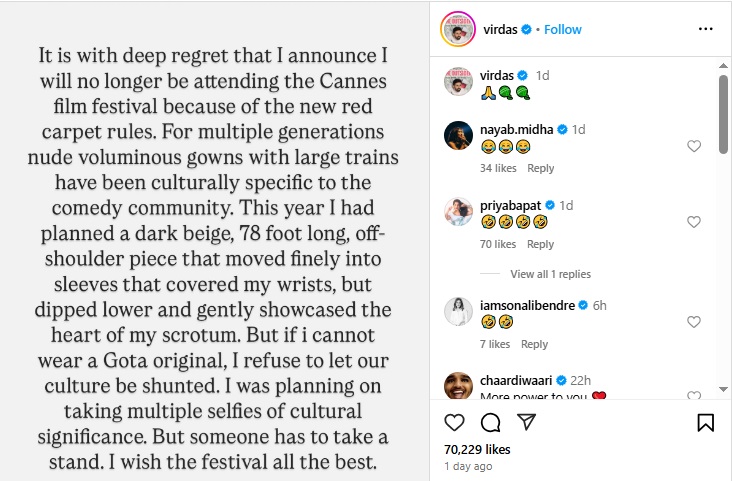Like the post with heart icon
Viewport: 732px width, 481px height.
pos(454,423)
